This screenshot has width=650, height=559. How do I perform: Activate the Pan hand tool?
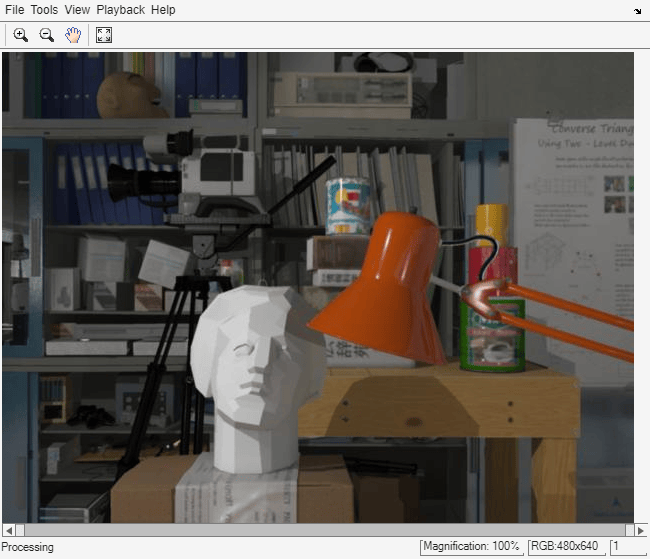click(73, 35)
